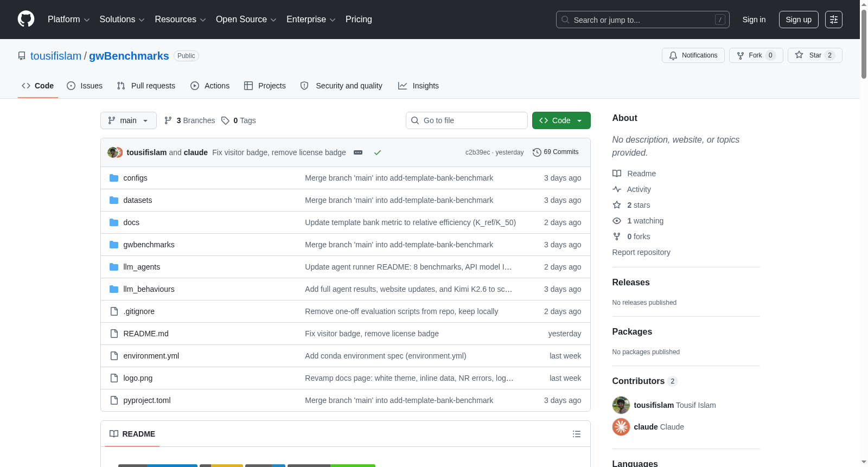Open commit c2b39ec hash link
This screenshot has width=868, height=467.
tap(477, 152)
